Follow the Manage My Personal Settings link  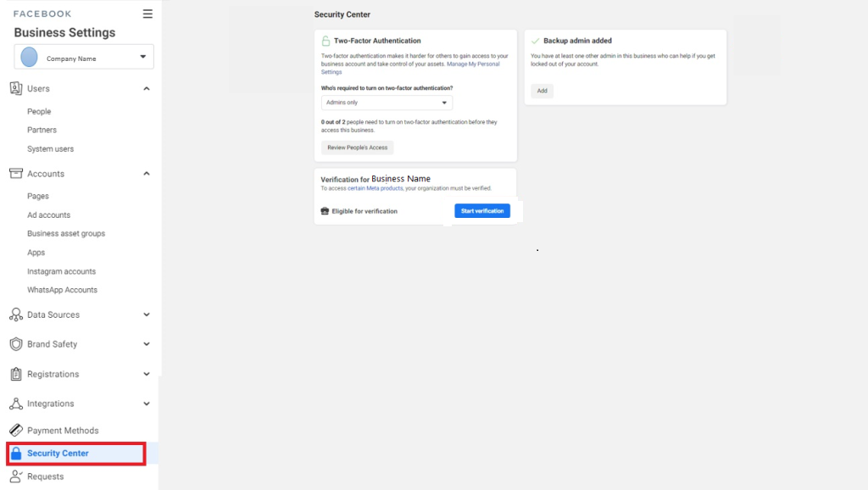410,68
